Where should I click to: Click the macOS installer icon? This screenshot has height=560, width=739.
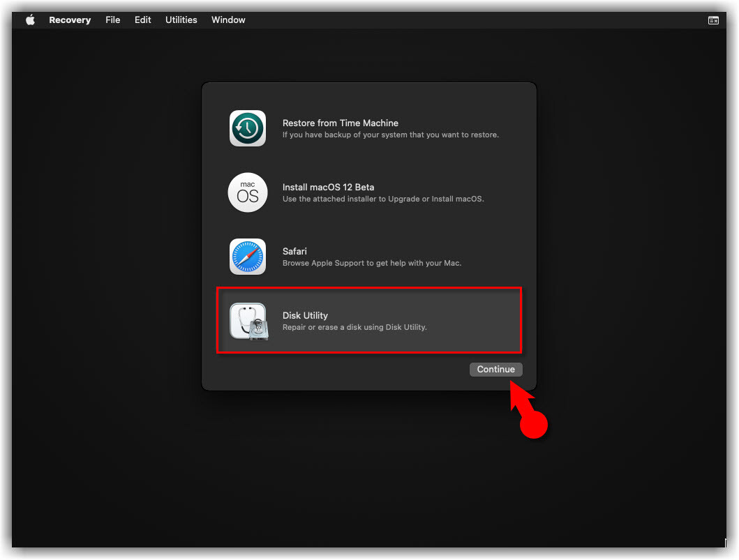(248, 192)
